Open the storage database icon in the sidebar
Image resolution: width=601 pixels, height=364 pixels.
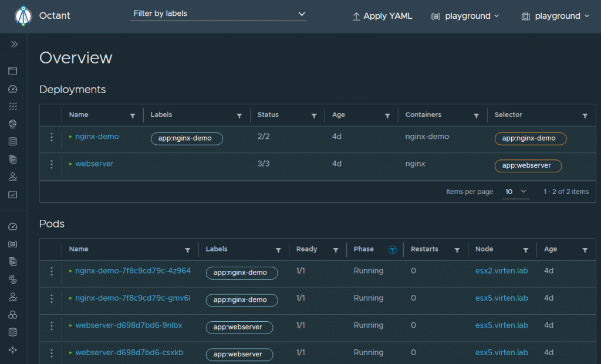point(13,141)
